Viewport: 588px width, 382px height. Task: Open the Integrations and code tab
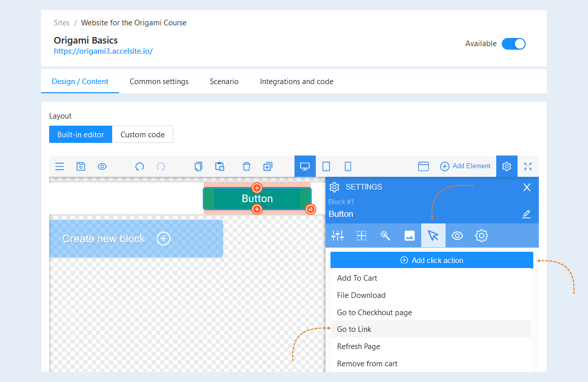pyautogui.click(x=297, y=82)
